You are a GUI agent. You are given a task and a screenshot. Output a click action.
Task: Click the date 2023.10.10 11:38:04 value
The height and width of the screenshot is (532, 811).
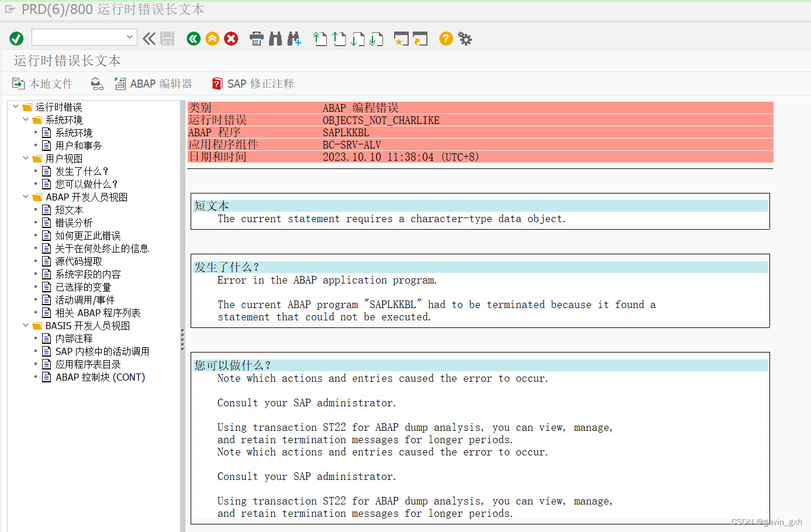401,157
